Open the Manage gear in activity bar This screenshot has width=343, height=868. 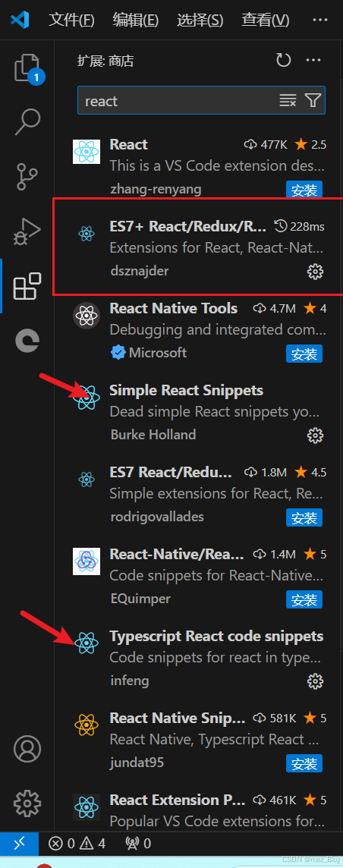pyautogui.click(x=27, y=802)
